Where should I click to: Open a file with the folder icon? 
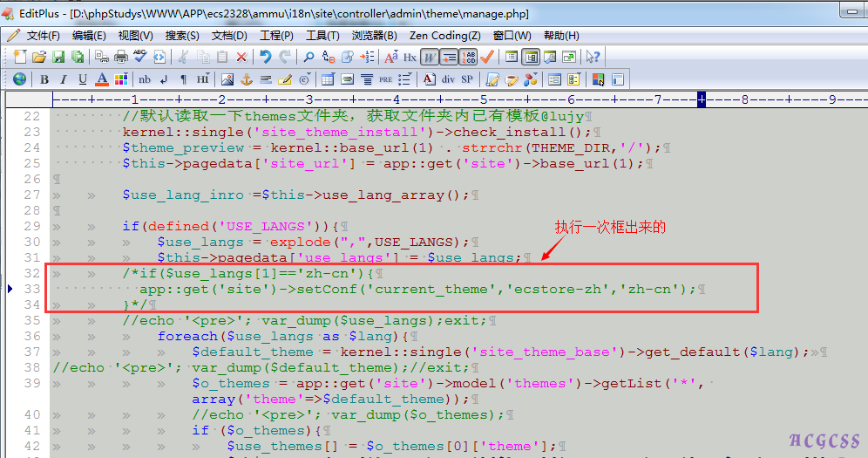(x=39, y=57)
